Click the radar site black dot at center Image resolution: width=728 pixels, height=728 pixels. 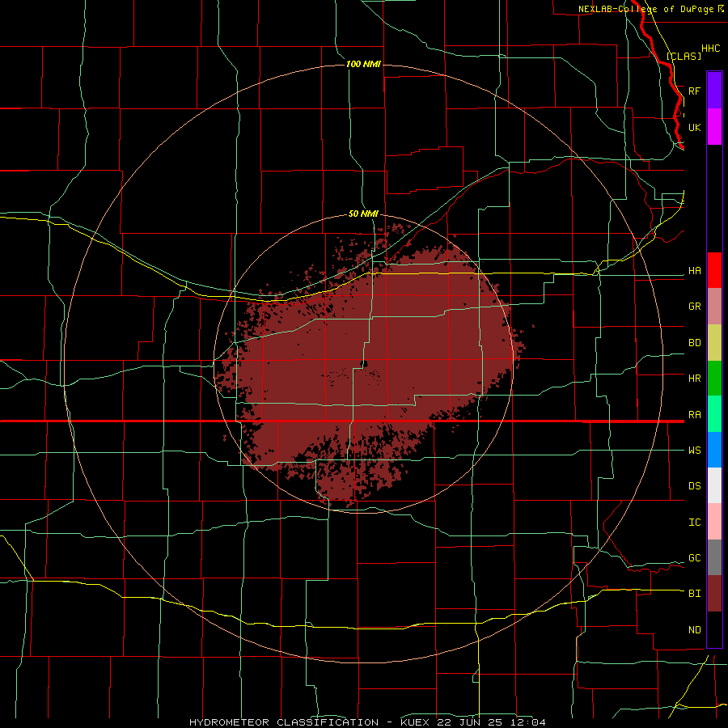(364, 363)
